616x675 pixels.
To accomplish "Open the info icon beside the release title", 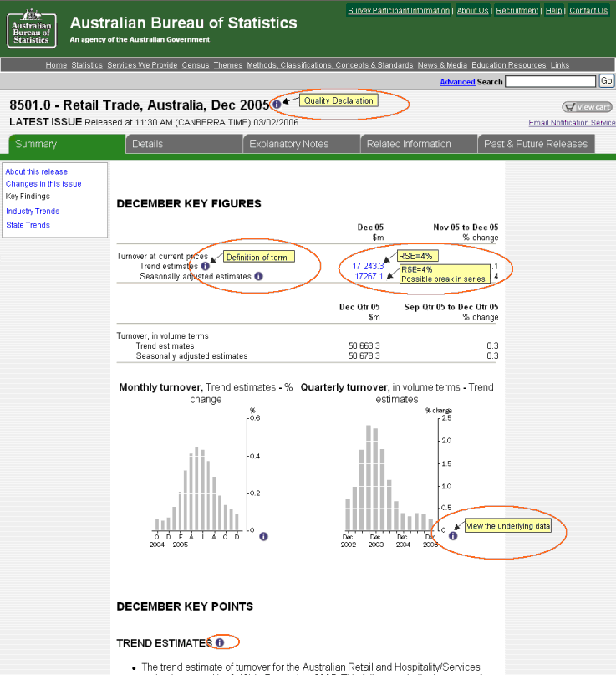I will 277,105.
